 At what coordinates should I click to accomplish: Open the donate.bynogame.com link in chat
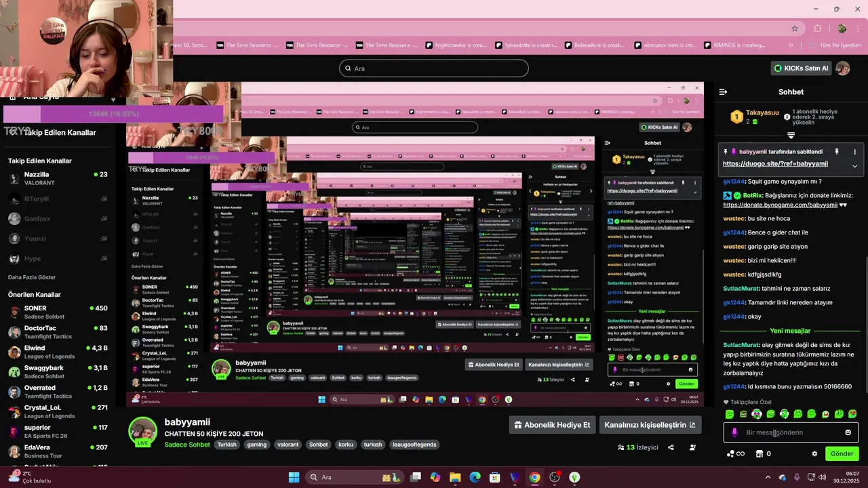point(781,205)
